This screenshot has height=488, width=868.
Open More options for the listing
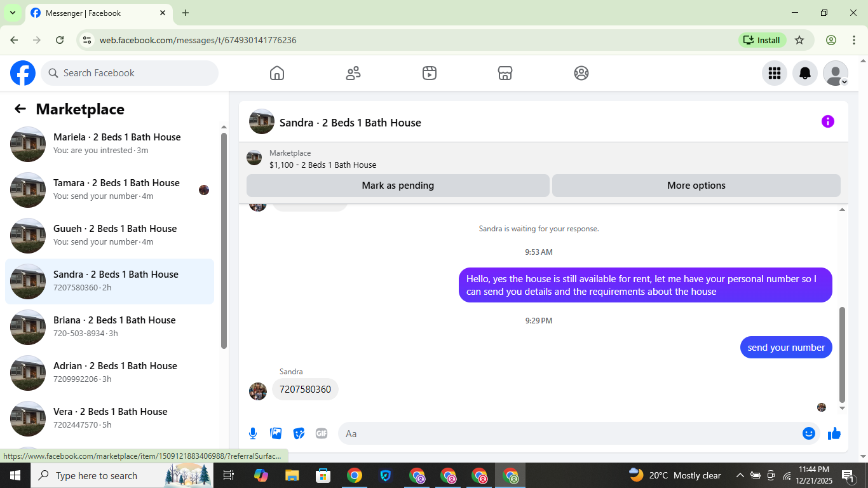pyautogui.click(x=696, y=186)
